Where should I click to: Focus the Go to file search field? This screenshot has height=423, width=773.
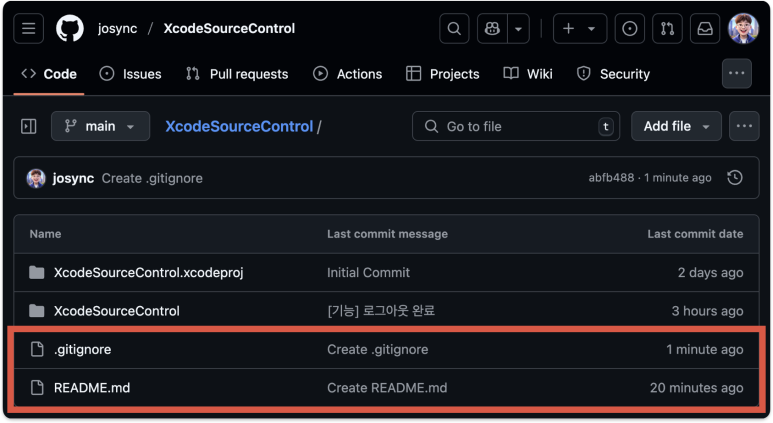point(516,126)
